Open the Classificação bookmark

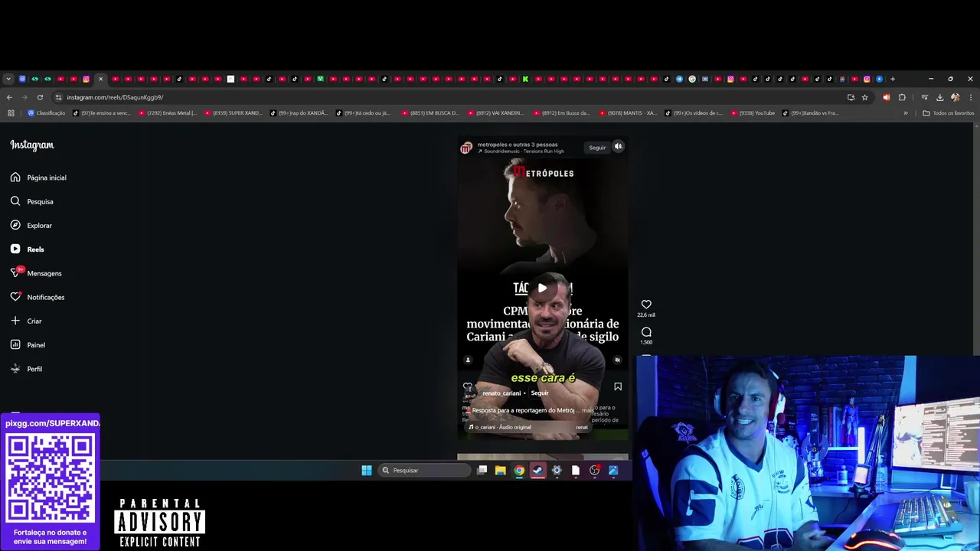47,113
